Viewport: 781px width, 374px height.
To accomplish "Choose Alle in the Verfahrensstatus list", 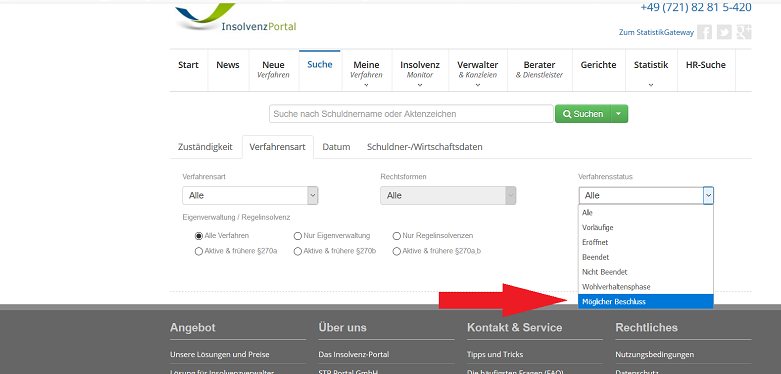I will (x=646, y=213).
